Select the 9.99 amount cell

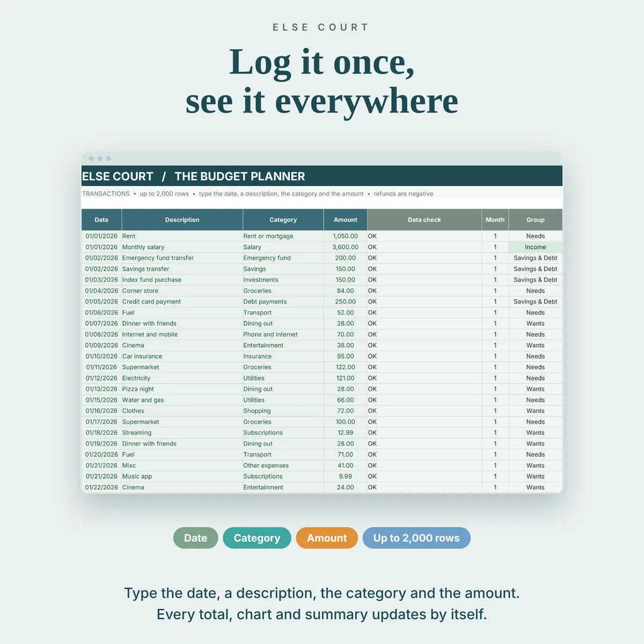coord(346,476)
